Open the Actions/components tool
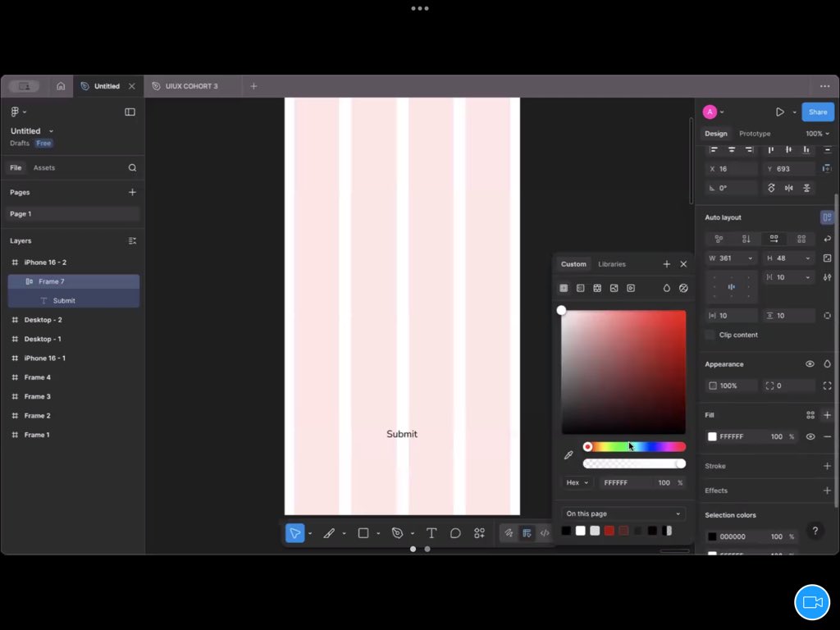This screenshot has height=630, width=840. [479, 533]
